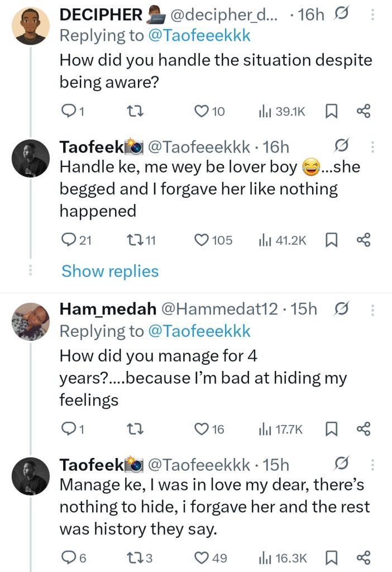Click @Taofeeekkk mention in Ham_medah's reply
The height and width of the screenshot is (572, 392).
coord(199,331)
